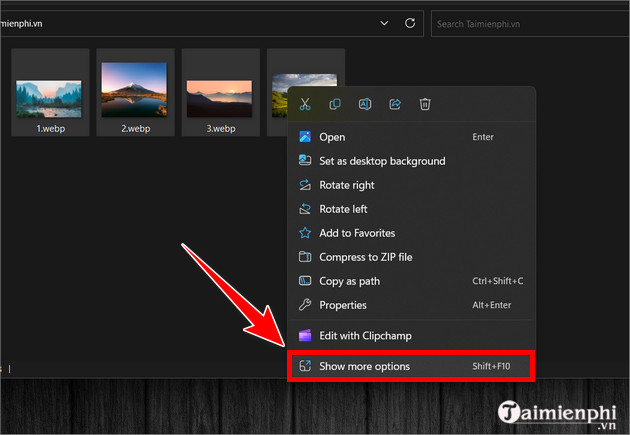Click the fourth image thumbnail behind the menu
Image resolution: width=630 pixels, height=435 pixels.
[280, 96]
